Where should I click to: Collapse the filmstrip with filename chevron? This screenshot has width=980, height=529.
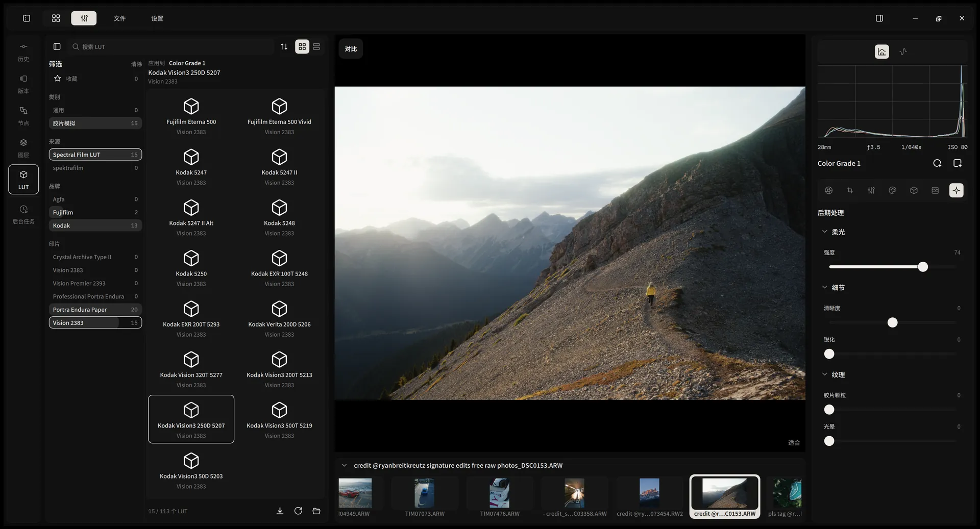tap(344, 465)
